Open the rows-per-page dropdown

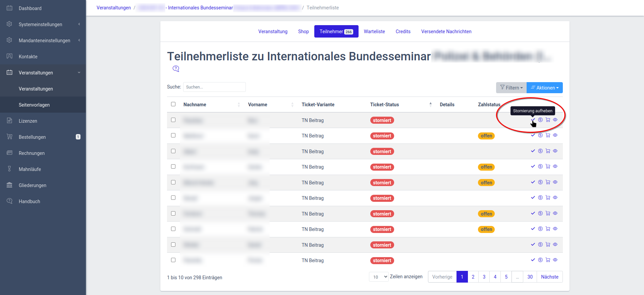click(x=379, y=277)
